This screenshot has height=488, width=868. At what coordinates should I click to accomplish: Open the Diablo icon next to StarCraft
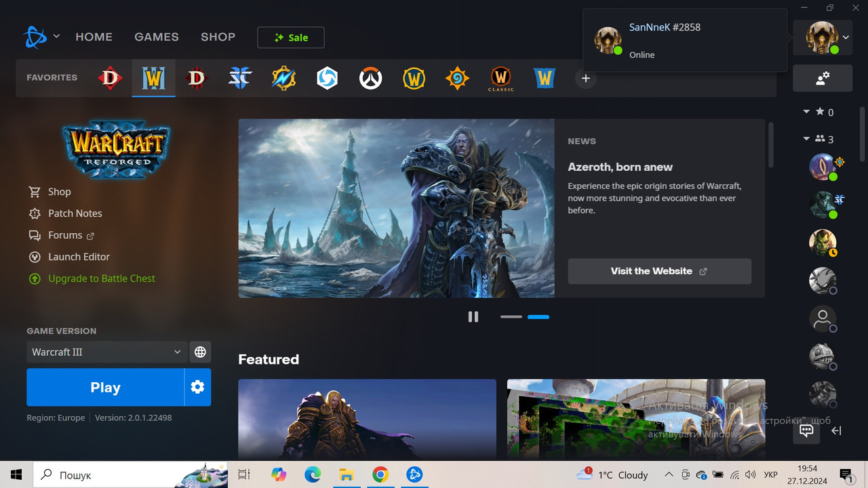coord(196,78)
